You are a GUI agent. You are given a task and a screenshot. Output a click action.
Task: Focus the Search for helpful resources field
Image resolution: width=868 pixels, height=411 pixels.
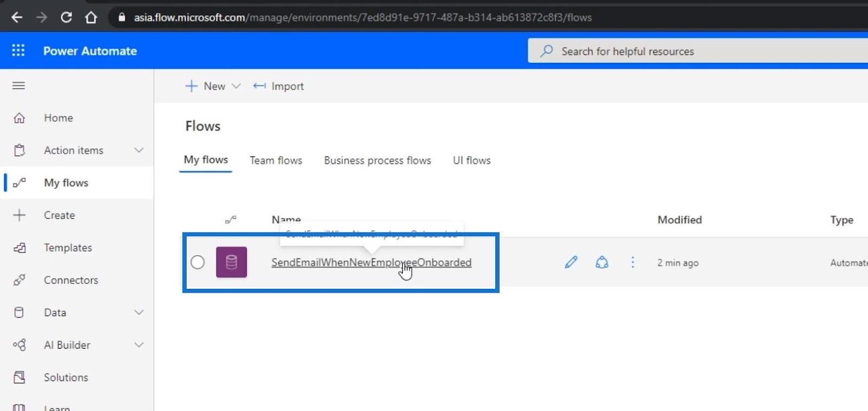[x=698, y=51]
